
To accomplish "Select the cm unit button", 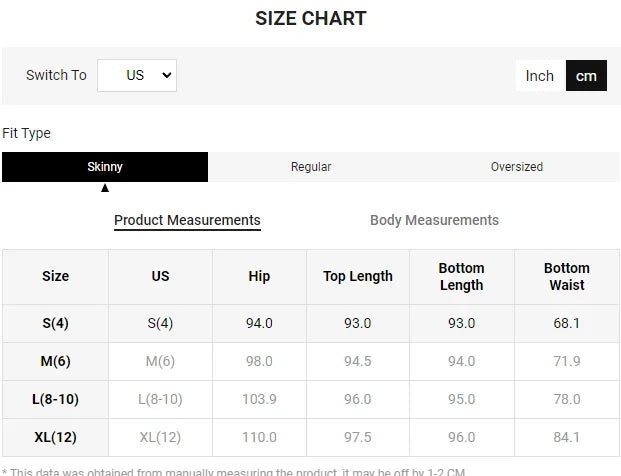I will (x=586, y=76).
